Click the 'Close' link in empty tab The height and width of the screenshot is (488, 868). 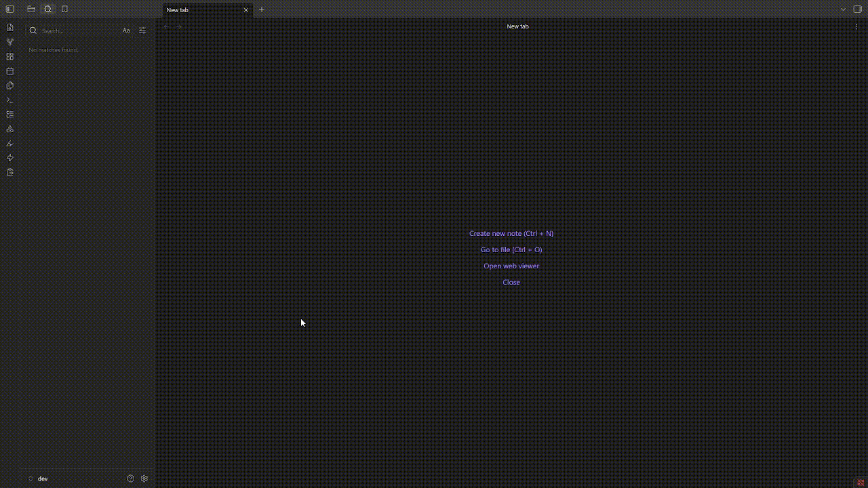(511, 282)
